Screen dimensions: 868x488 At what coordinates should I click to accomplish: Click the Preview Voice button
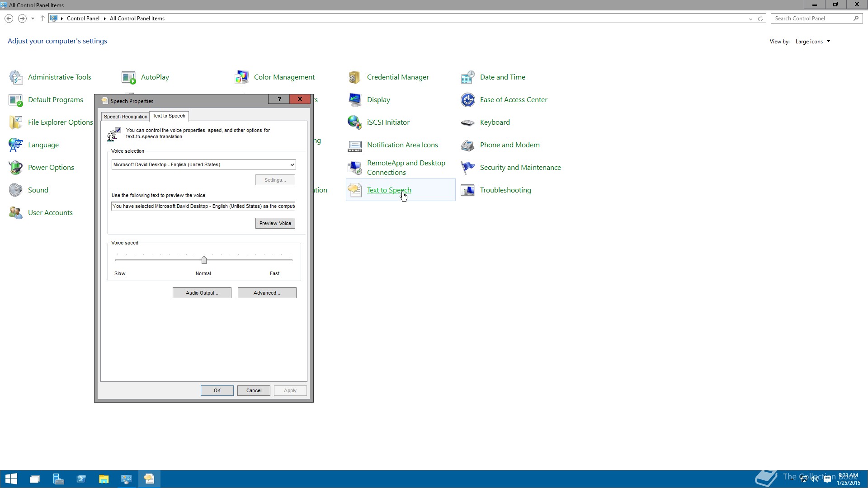(x=275, y=223)
